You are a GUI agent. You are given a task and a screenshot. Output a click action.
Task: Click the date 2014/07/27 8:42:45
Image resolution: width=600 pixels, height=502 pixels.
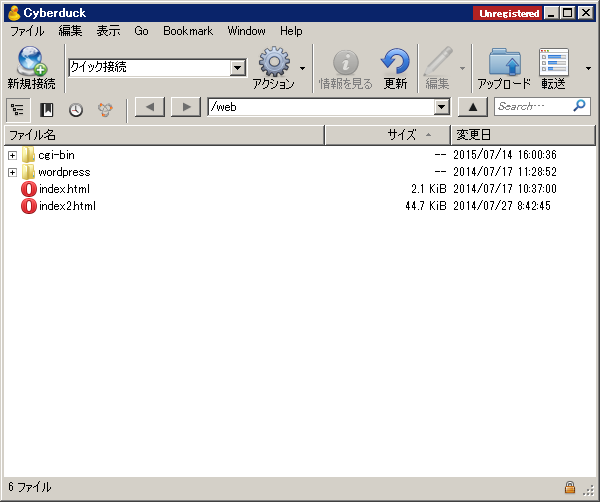502,206
